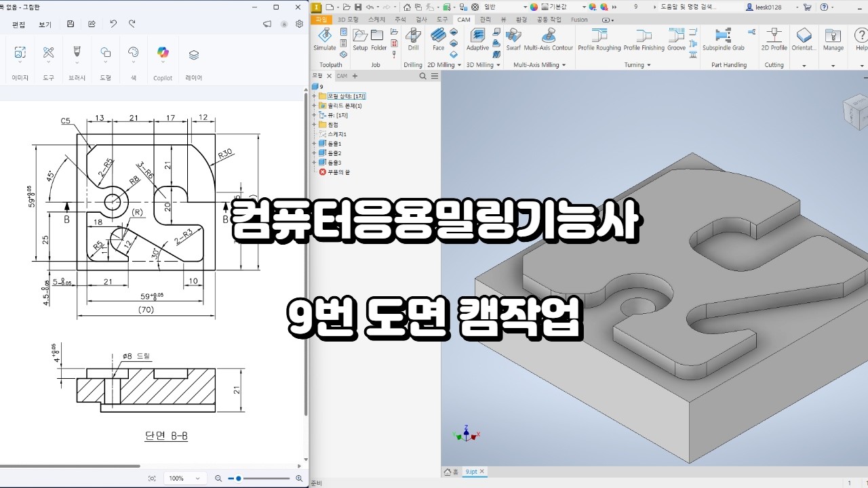Choose Profile Finishing turning tool
Screen dimensions: 868x488
click(644, 39)
